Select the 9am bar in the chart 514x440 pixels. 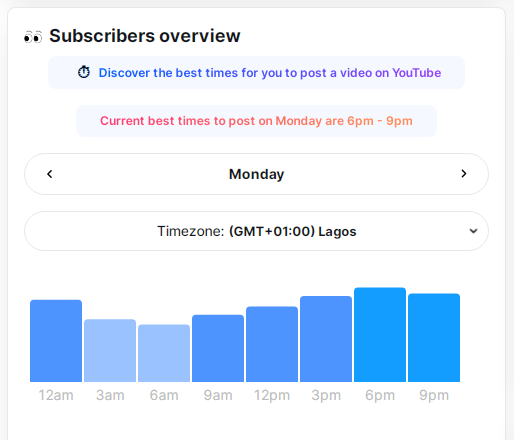(218, 348)
